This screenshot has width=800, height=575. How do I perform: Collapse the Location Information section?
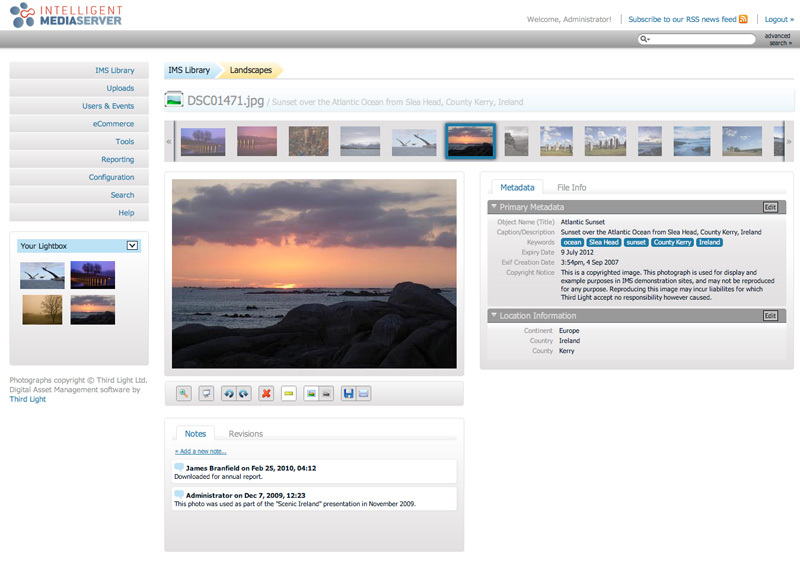[x=493, y=315]
